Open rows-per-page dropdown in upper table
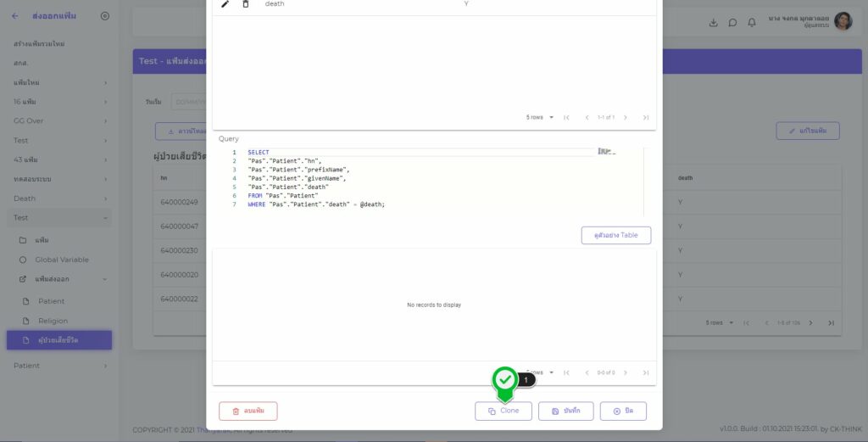Viewport: 868px width, 442px height. 539,117
